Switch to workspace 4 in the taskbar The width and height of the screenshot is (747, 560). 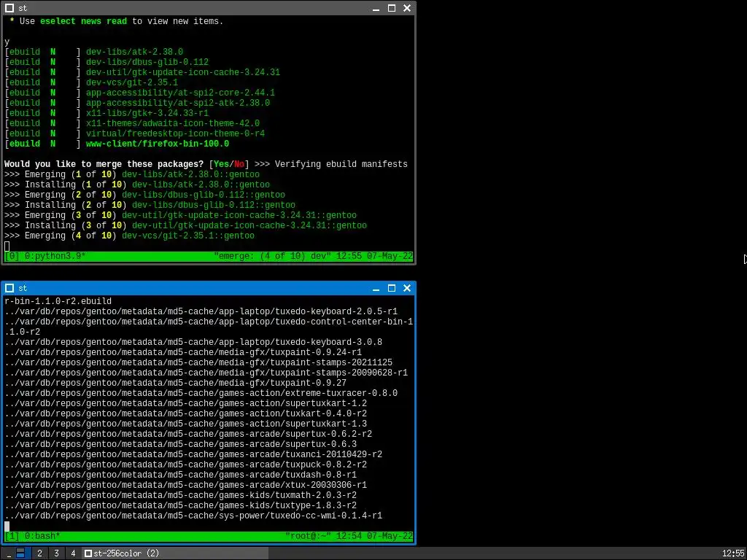pos(73,553)
